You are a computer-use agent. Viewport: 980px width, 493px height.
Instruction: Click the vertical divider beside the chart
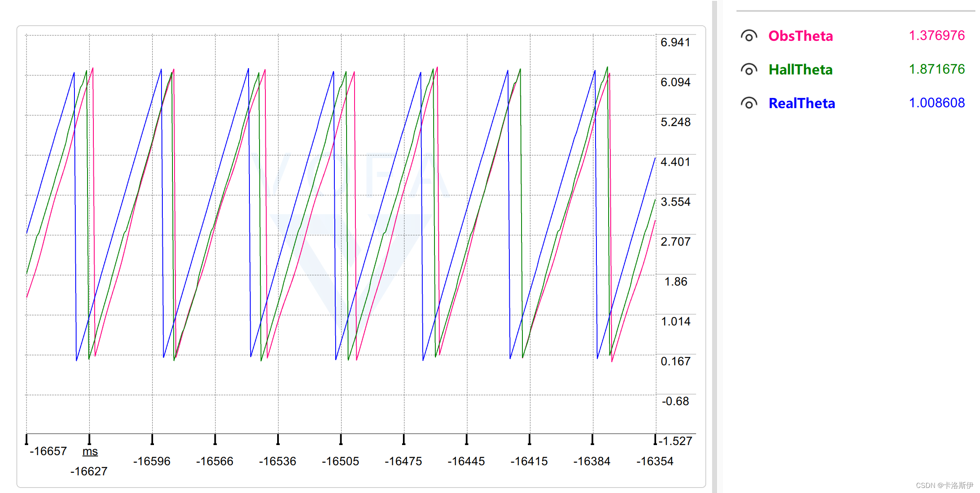pos(714,246)
